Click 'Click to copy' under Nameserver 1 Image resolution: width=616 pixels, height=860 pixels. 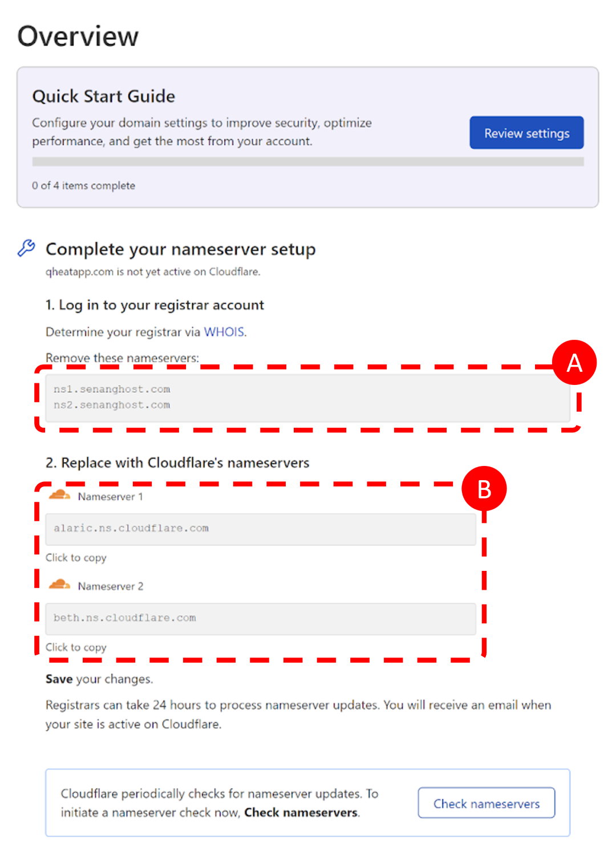point(76,558)
